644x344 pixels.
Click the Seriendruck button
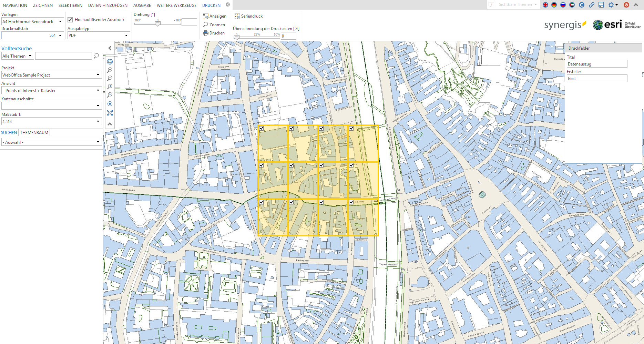point(248,16)
